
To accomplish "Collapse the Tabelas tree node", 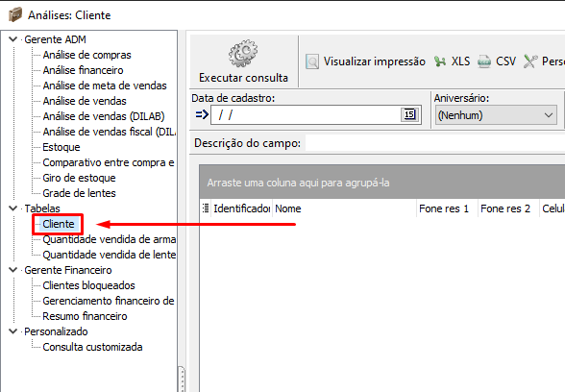I will 13,208.
